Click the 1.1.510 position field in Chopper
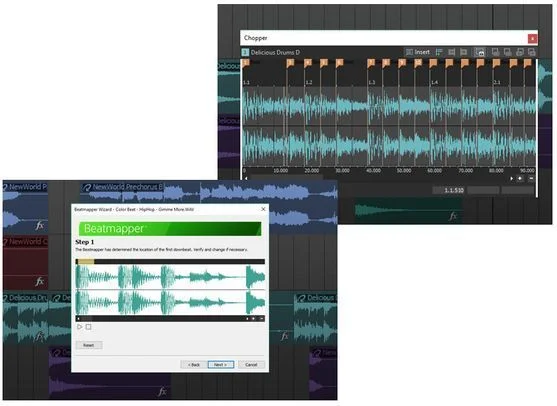This screenshot has width=557, height=406. 449,190
